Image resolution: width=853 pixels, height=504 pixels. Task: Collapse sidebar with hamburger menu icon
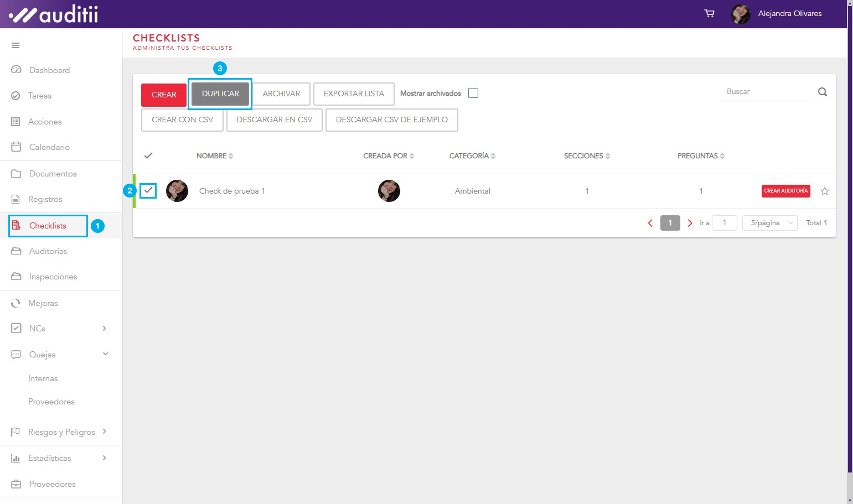pos(15,45)
